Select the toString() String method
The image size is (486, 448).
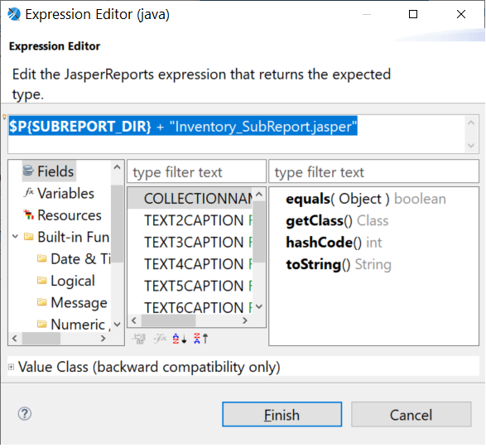pyautogui.click(x=339, y=264)
